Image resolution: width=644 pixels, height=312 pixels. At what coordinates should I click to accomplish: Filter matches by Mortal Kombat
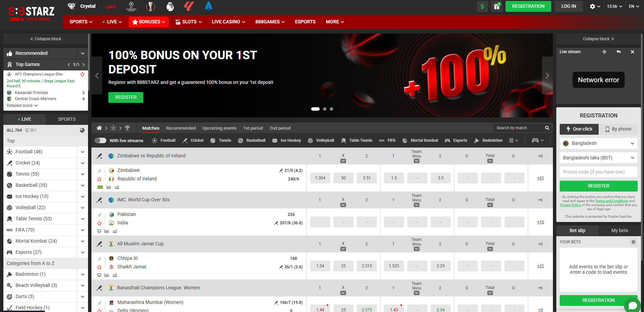[x=420, y=140]
